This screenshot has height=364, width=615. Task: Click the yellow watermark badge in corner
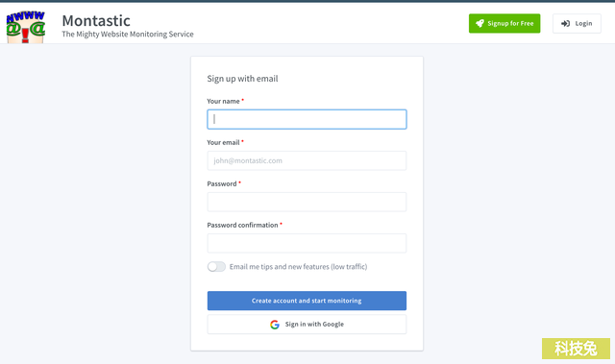click(576, 349)
